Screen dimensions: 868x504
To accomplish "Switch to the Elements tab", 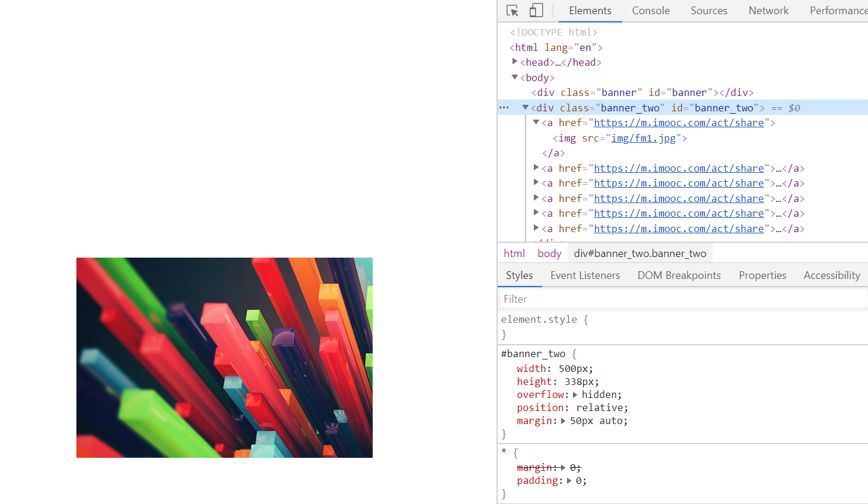I will pos(590,11).
